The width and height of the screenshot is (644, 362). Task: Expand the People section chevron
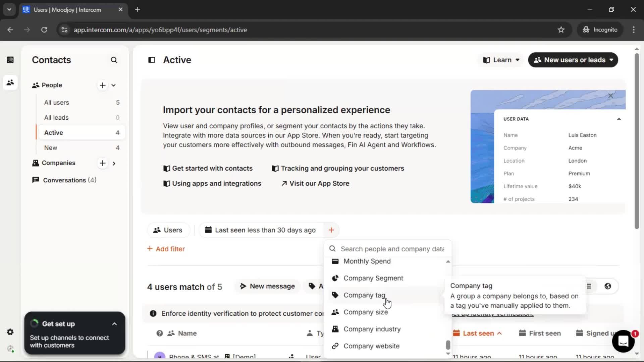pyautogui.click(x=114, y=85)
